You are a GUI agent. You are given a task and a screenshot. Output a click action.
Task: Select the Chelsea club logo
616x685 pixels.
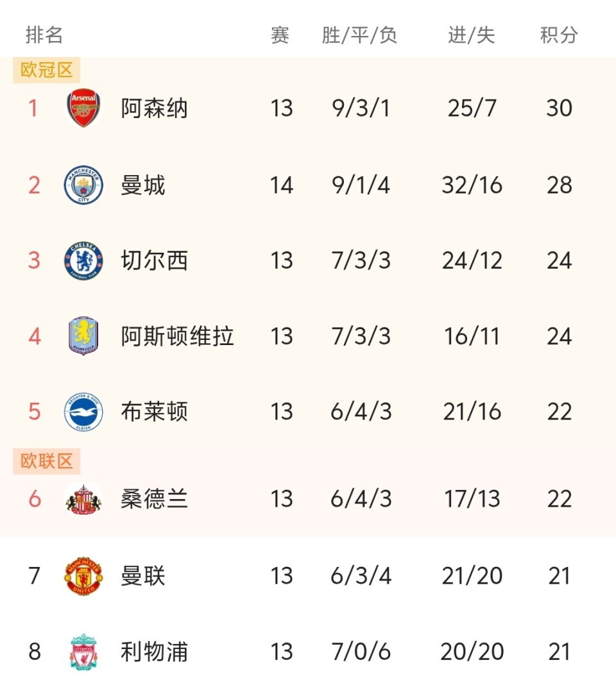pos(83,260)
